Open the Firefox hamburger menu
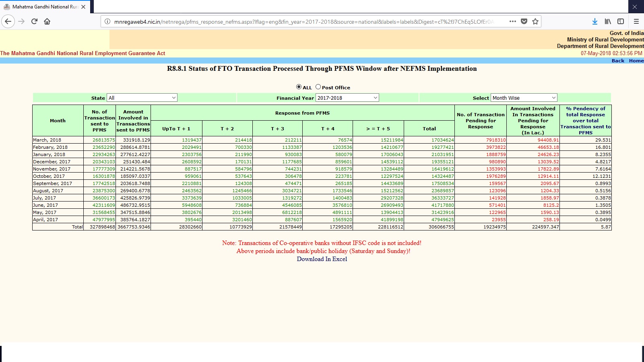Screen dimensions: 644x362 636,21
